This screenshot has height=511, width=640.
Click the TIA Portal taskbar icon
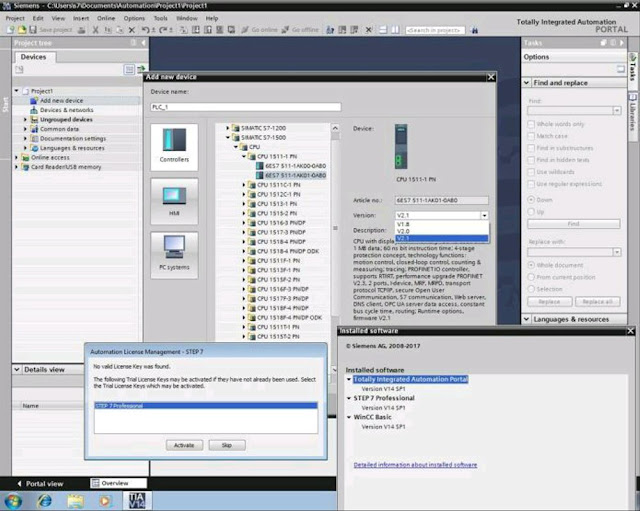tap(136, 501)
